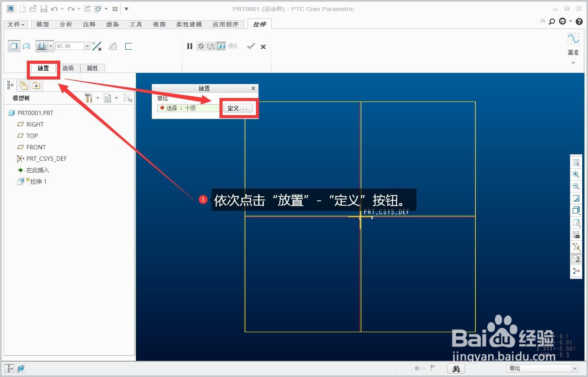Show the Favorites navigator tab
This screenshot has width=588, height=377.
(36, 85)
